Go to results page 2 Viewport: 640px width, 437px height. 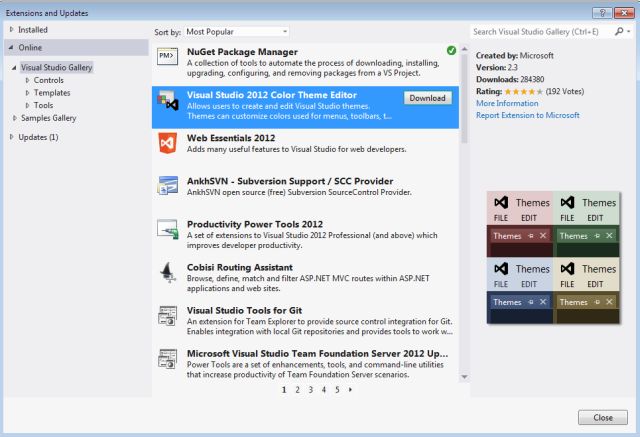pyautogui.click(x=298, y=390)
